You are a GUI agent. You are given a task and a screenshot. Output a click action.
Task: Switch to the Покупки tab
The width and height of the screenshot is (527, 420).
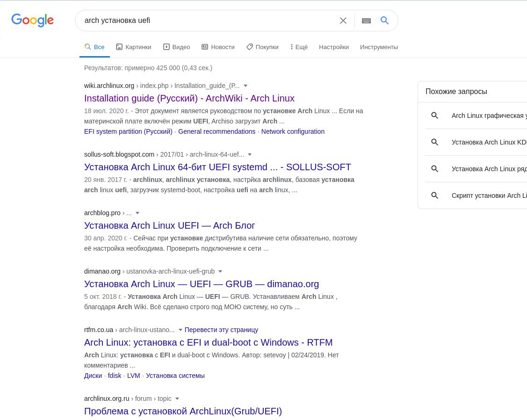[262, 47]
